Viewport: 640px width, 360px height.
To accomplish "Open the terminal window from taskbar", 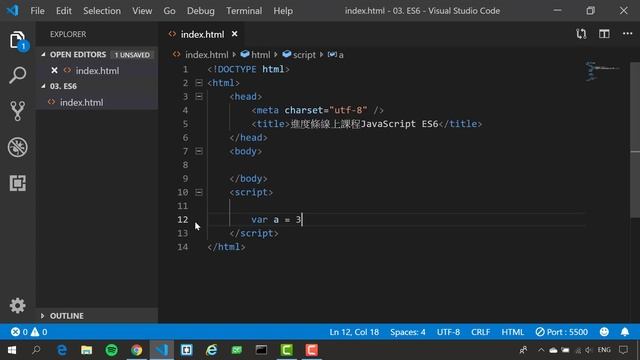I will (261, 350).
